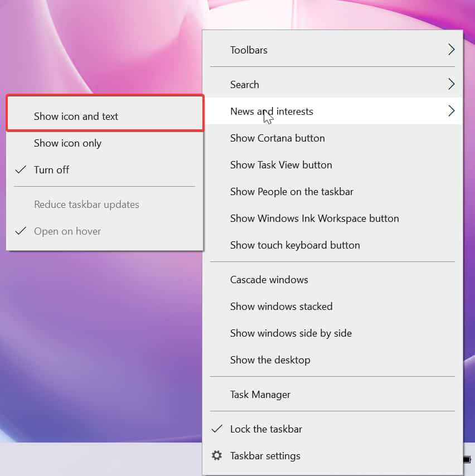Toggle Show People on the taskbar
475x476 pixels.
[333, 192]
